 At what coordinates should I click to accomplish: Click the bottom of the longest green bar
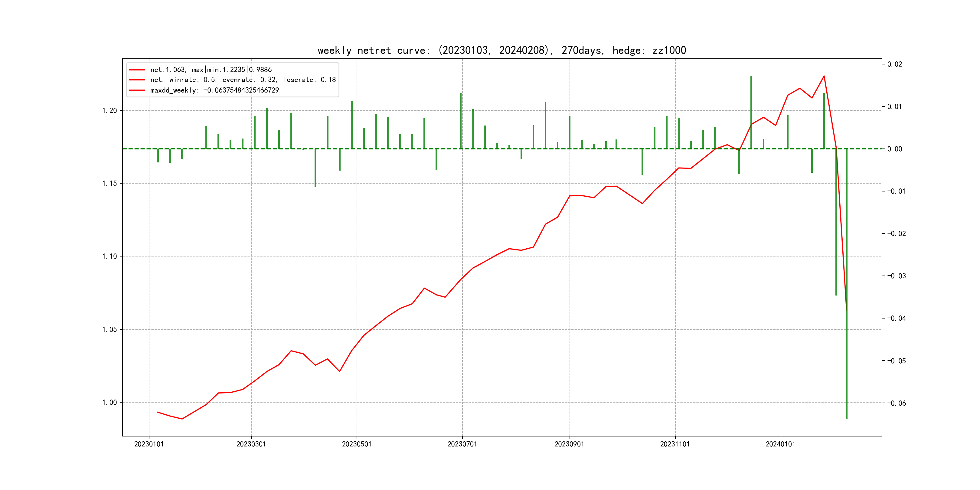click(847, 418)
